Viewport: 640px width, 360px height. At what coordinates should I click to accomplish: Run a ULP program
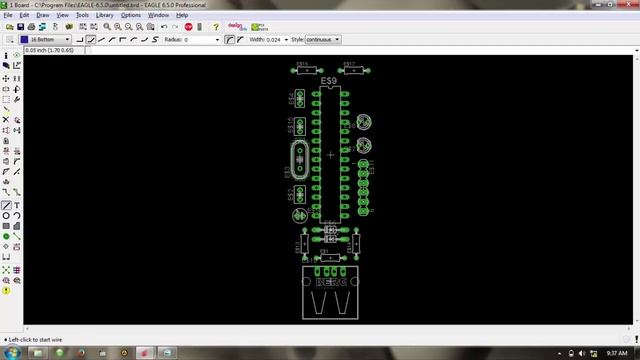click(94, 27)
